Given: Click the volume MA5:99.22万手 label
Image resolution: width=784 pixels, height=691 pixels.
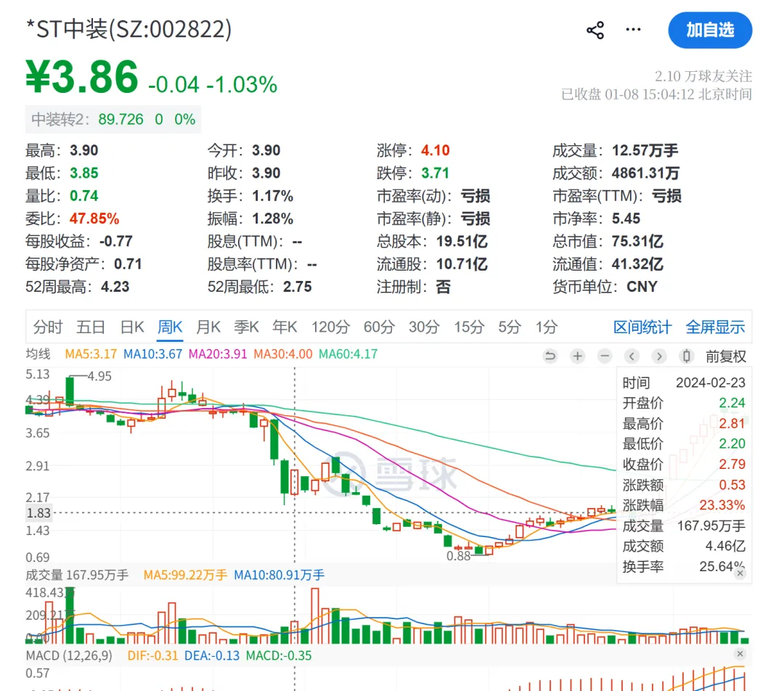Looking at the screenshot, I should pos(185,575).
